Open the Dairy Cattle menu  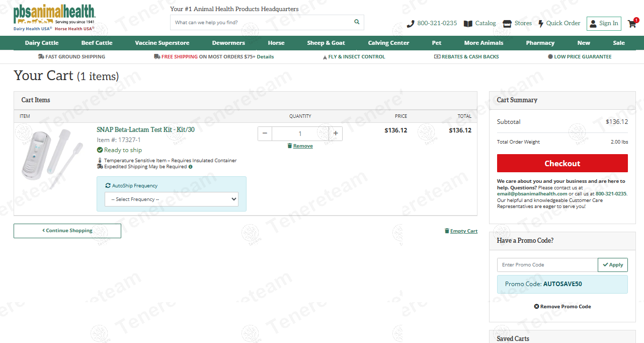click(42, 43)
